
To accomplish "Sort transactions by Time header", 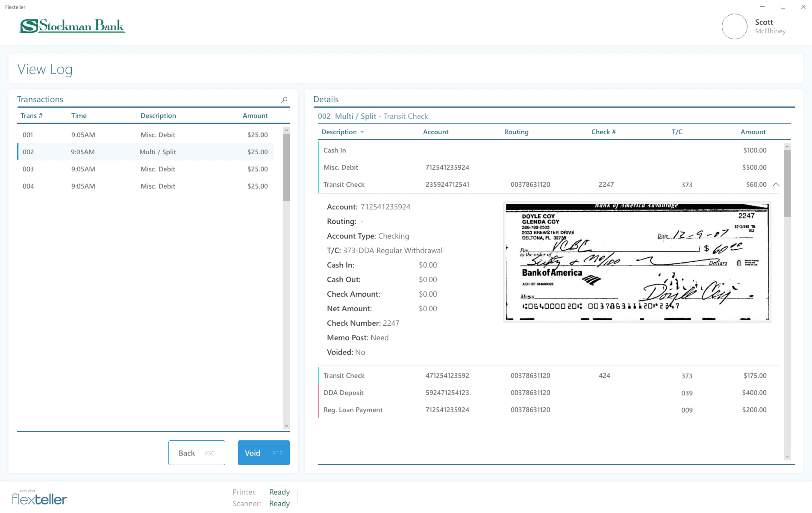I will [x=79, y=116].
